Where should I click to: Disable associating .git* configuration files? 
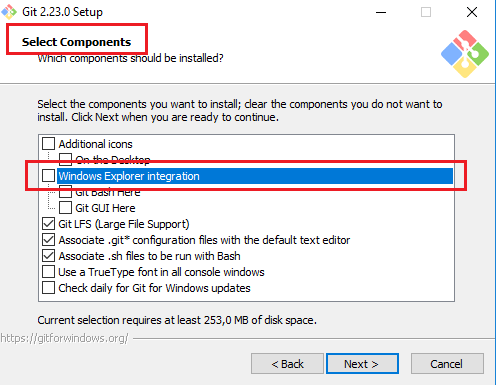(48, 240)
